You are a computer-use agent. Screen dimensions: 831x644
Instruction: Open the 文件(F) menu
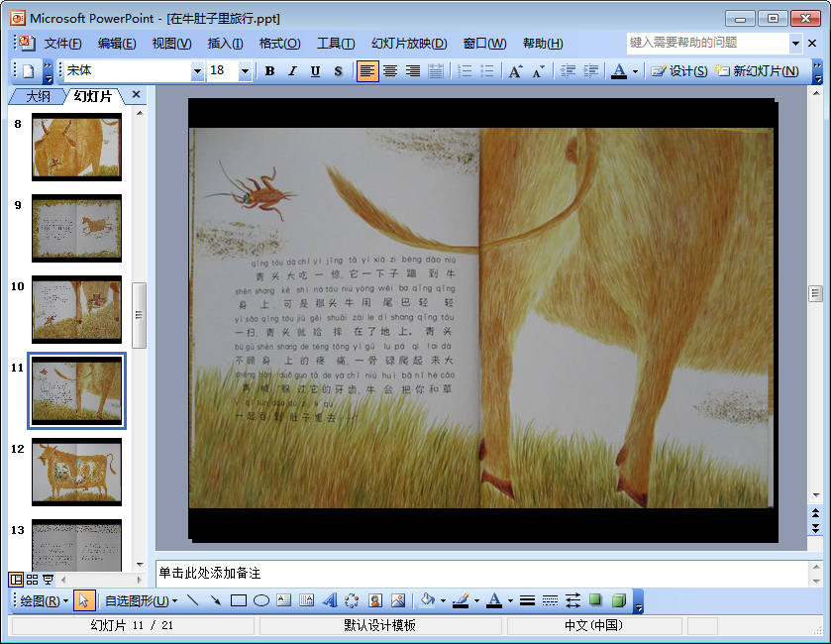[x=62, y=44]
